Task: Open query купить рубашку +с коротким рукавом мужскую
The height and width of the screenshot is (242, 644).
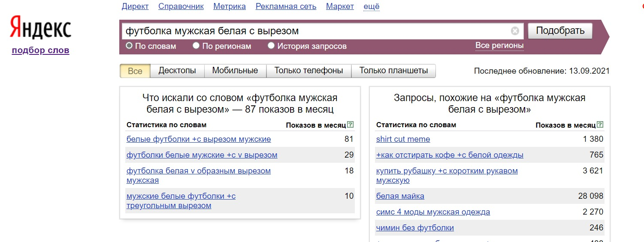Action: click(x=447, y=176)
